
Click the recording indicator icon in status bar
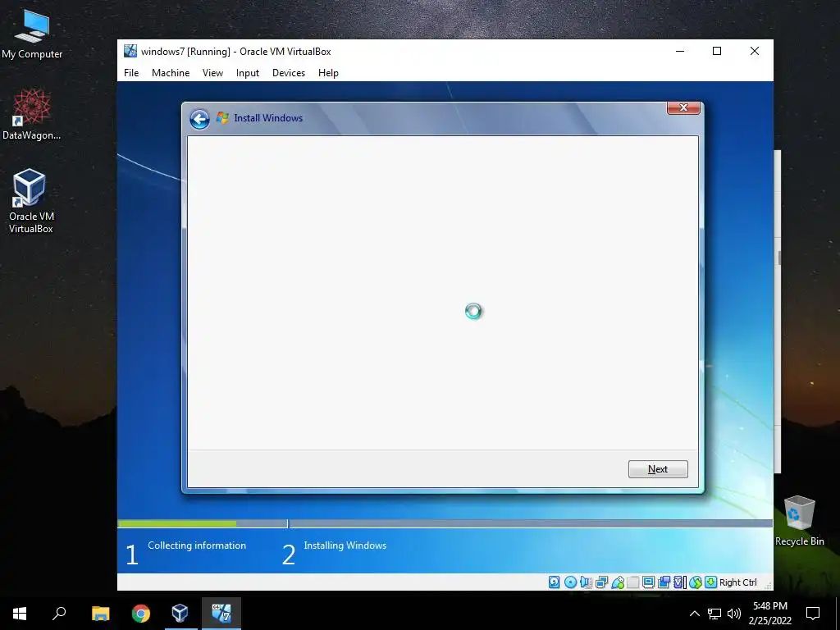click(664, 582)
